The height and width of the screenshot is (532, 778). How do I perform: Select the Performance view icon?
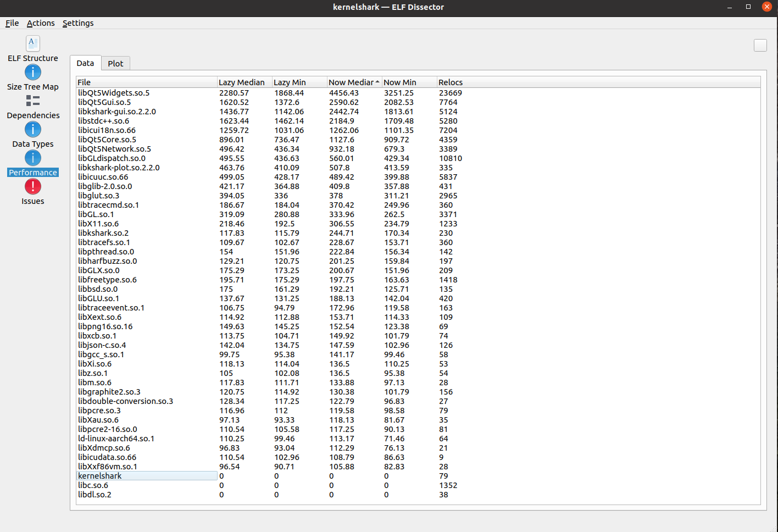pyautogui.click(x=33, y=158)
